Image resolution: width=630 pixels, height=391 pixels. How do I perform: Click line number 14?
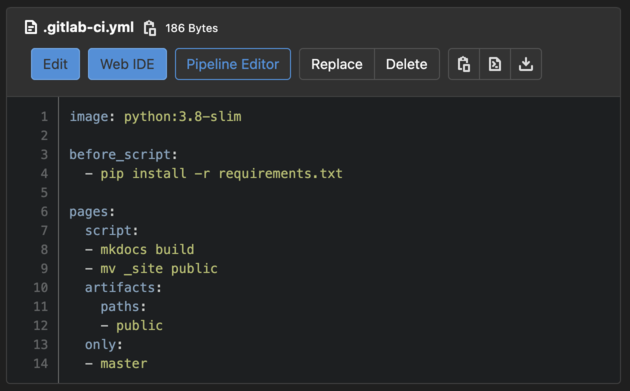[41, 364]
